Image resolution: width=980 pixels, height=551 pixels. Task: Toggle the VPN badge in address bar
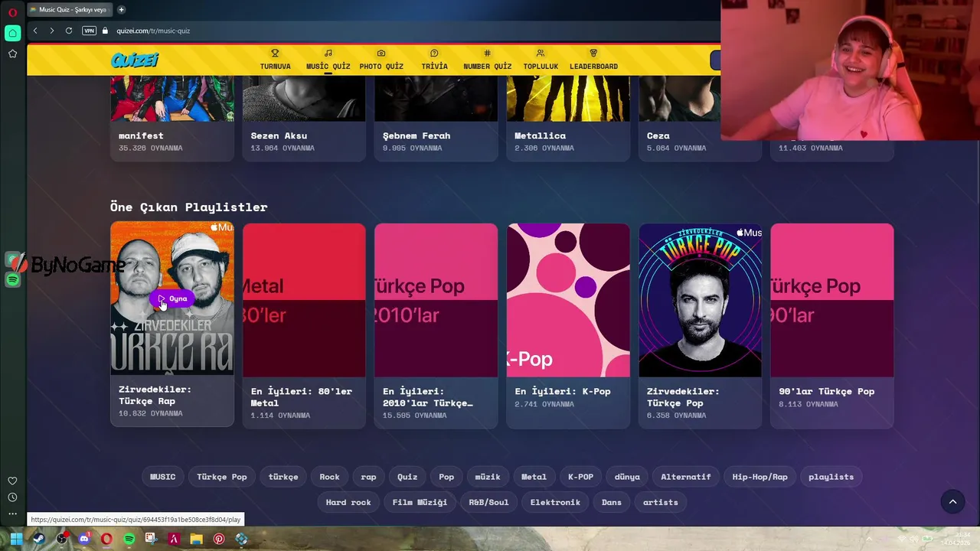pos(89,31)
